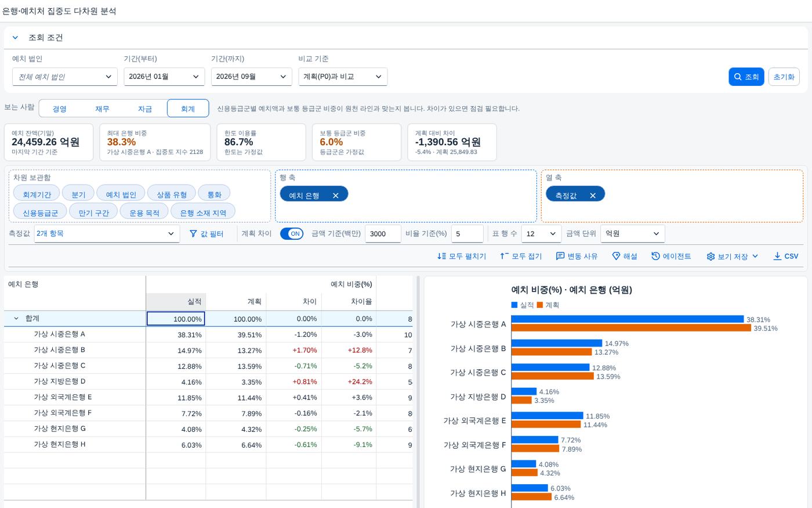Collapse the 조회 조건 section chevron
Image resolution: width=812 pixels, height=508 pixels.
pyautogui.click(x=16, y=38)
